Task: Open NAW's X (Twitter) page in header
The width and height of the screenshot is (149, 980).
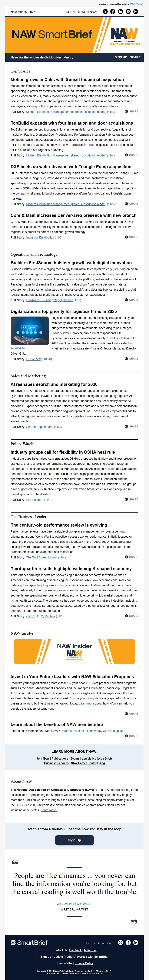Action: coord(105,11)
